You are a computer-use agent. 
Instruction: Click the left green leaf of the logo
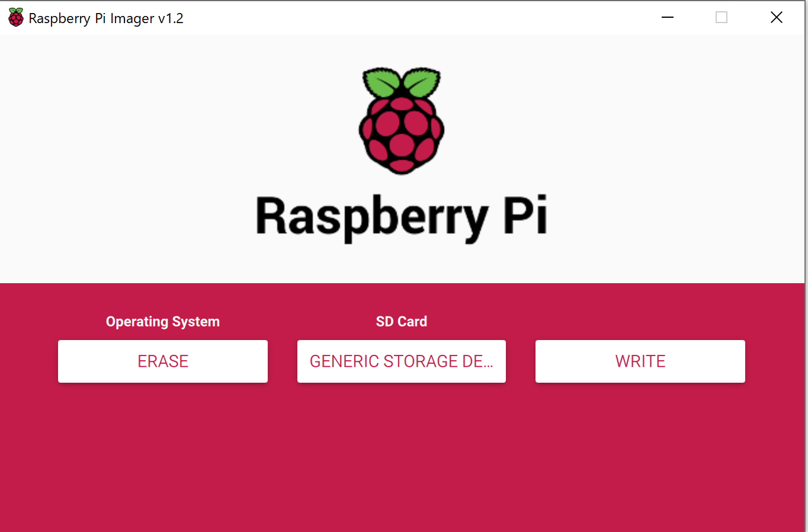coord(381,82)
